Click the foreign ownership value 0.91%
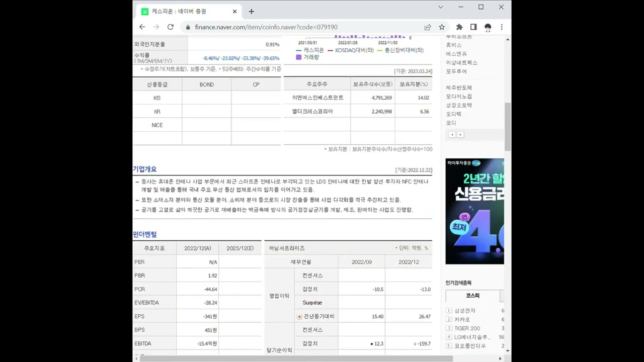Screen dimensions: 644x362 point(272,44)
